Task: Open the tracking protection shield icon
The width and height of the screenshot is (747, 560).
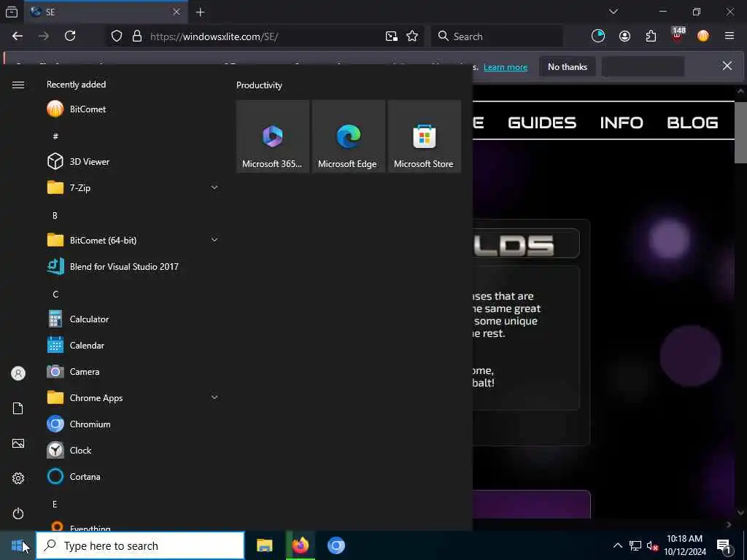Action: click(117, 36)
